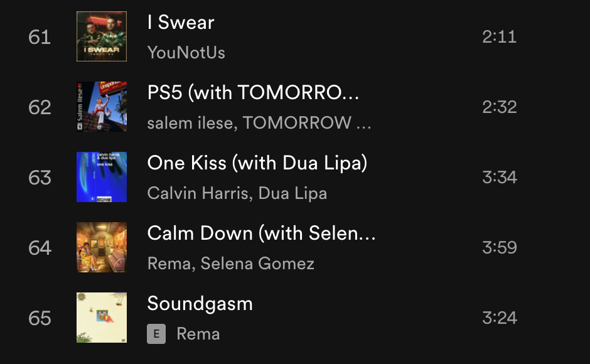The height and width of the screenshot is (364, 590).
Task: Open the I Swear song title
Action: (181, 23)
